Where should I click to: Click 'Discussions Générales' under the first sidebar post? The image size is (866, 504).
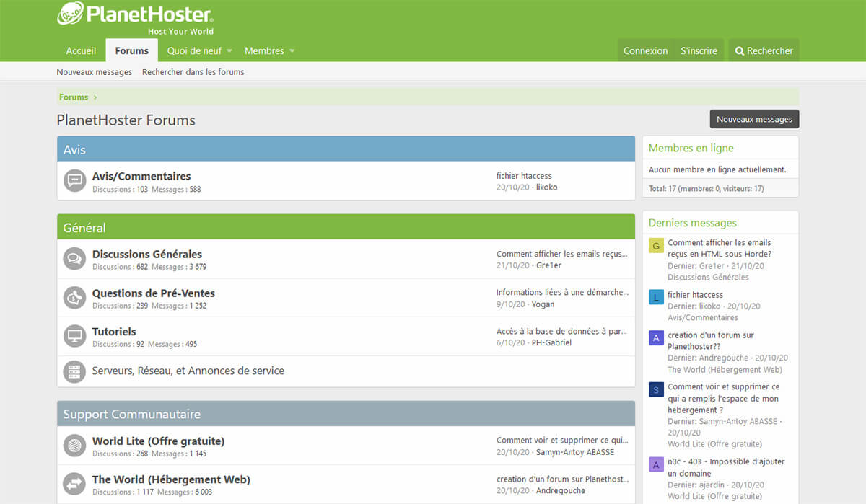click(x=708, y=277)
